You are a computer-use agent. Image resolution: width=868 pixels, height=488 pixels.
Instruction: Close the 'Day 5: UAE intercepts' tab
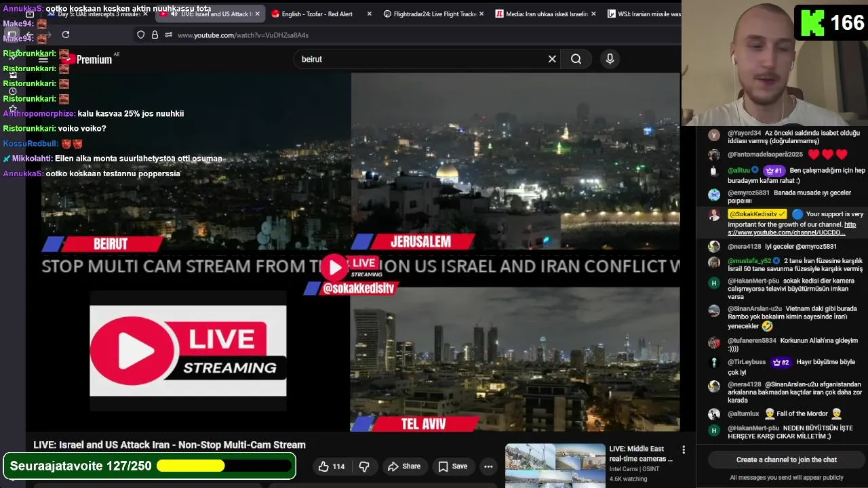145,14
